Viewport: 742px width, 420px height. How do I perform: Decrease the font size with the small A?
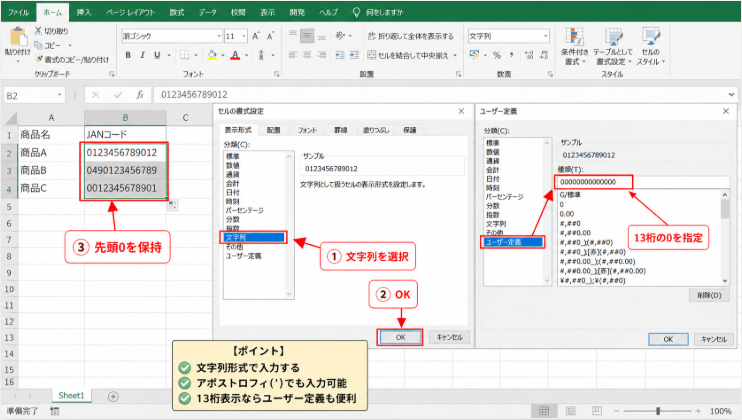click(270, 36)
